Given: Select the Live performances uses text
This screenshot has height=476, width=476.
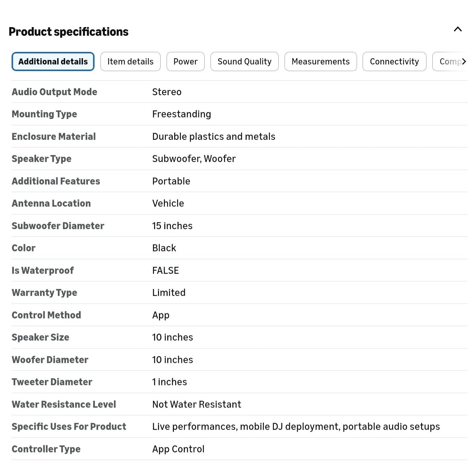Looking at the screenshot, I should (x=296, y=426).
